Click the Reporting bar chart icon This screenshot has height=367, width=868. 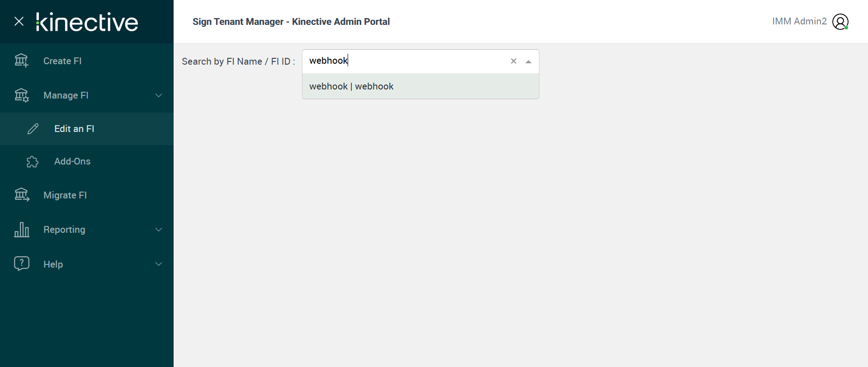(22, 230)
